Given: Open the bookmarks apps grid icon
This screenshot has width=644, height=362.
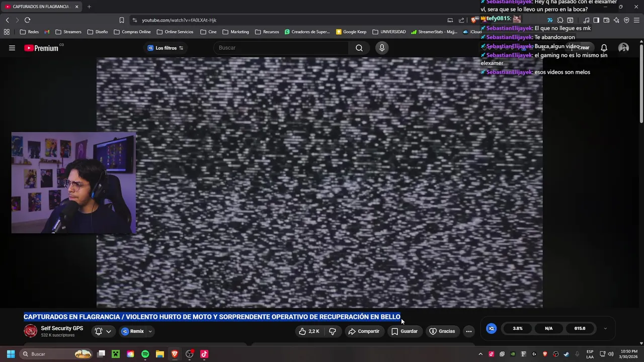Looking at the screenshot, I should coord(7,32).
